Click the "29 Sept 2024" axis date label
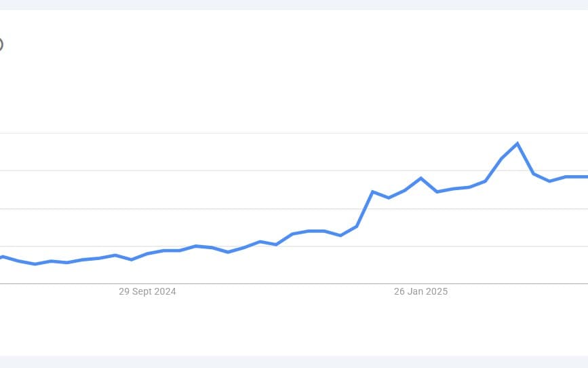The height and width of the screenshot is (368, 588). click(147, 291)
